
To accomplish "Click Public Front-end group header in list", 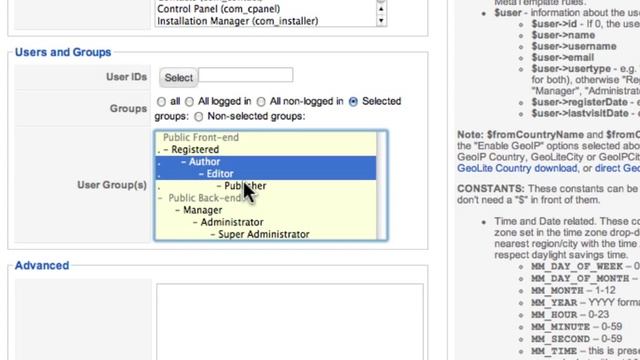I will click(266, 138).
